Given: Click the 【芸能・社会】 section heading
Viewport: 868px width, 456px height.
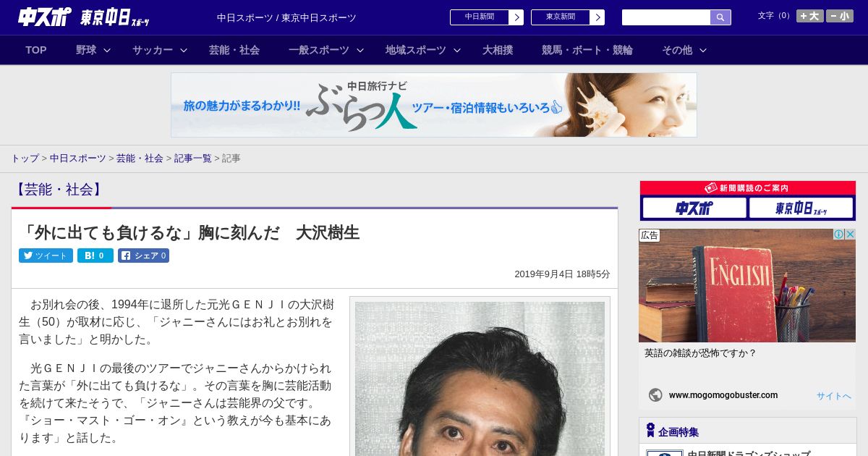Looking at the screenshot, I should click(59, 190).
